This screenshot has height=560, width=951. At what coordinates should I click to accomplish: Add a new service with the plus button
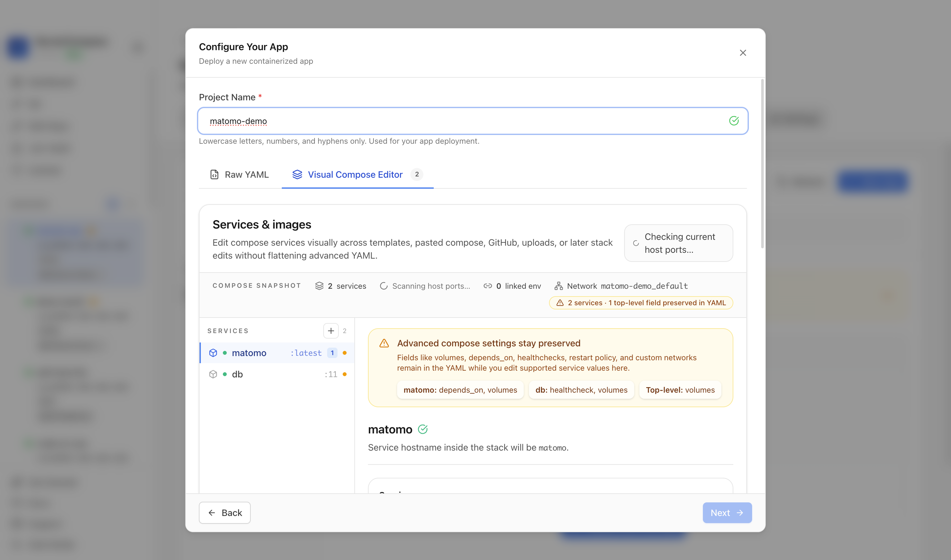(x=331, y=330)
